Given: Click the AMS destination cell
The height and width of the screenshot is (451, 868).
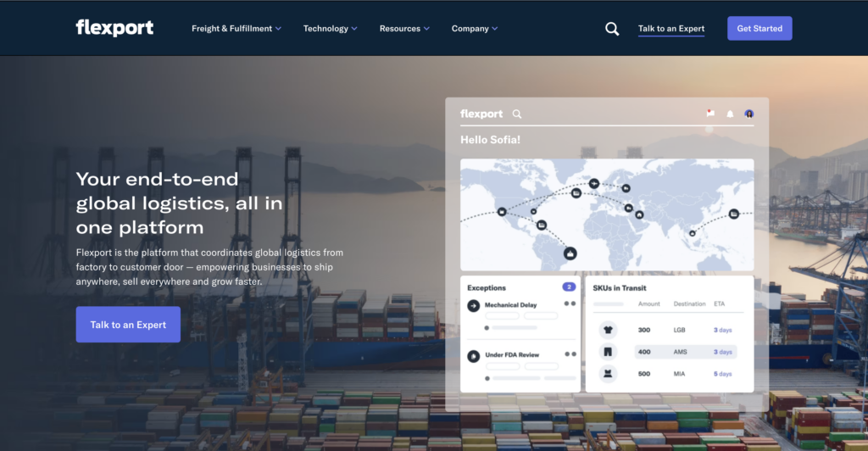Looking at the screenshot, I should pyautogui.click(x=681, y=352).
